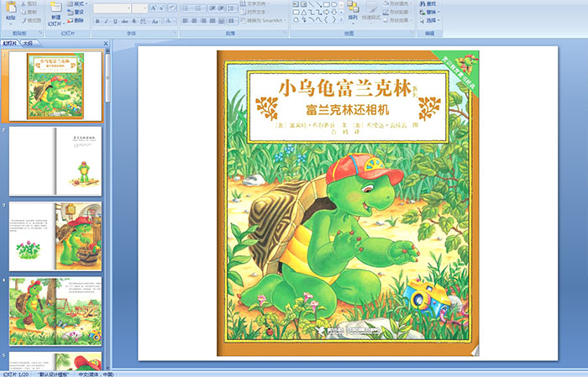The height and width of the screenshot is (377, 588).
Task: Click the Decrease Indent icon
Action: click(x=213, y=8)
